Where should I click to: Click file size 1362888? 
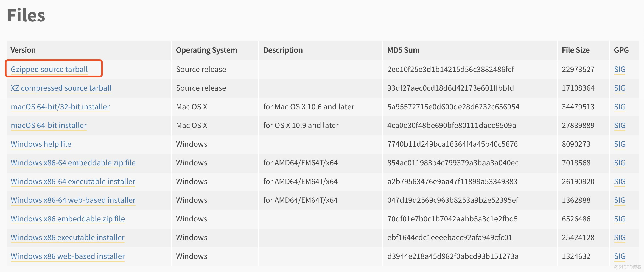click(x=576, y=200)
